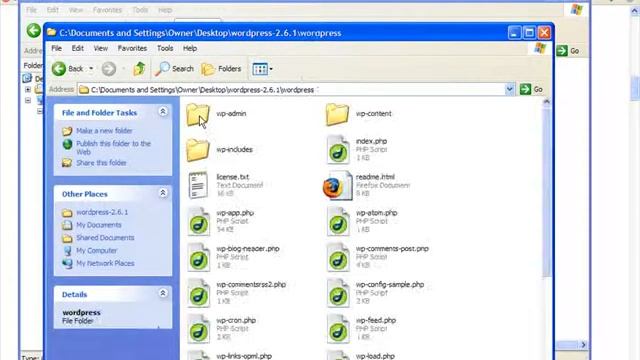Click the green Back arrow icon
The height and width of the screenshot is (360, 640).
point(59,69)
